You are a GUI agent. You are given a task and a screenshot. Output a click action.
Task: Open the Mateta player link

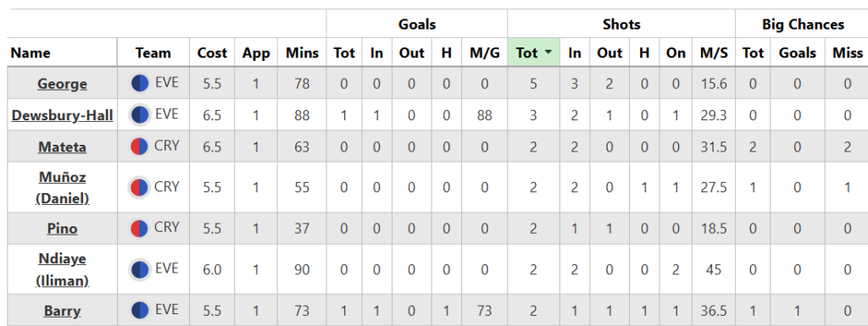click(62, 147)
